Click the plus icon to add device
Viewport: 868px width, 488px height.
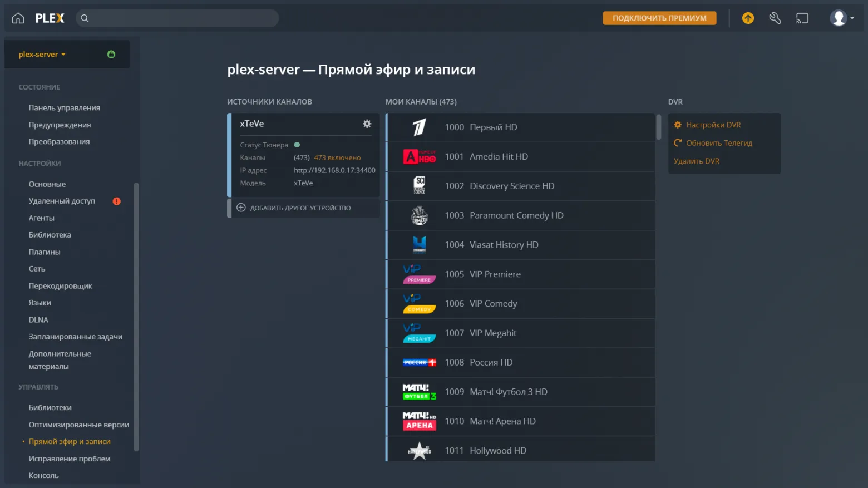click(x=241, y=208)
